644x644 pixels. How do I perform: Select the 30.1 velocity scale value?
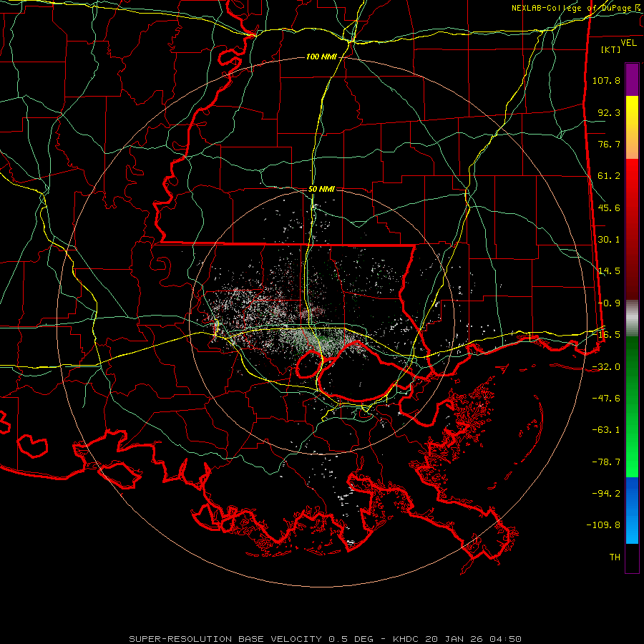[609, 240]
